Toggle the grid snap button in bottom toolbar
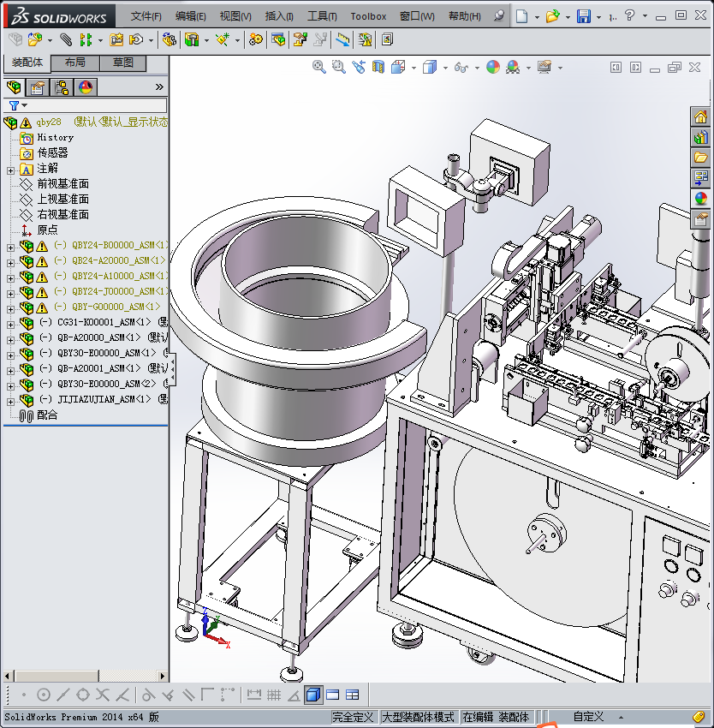Screen dimensions: 714x728 coord(274,695)
